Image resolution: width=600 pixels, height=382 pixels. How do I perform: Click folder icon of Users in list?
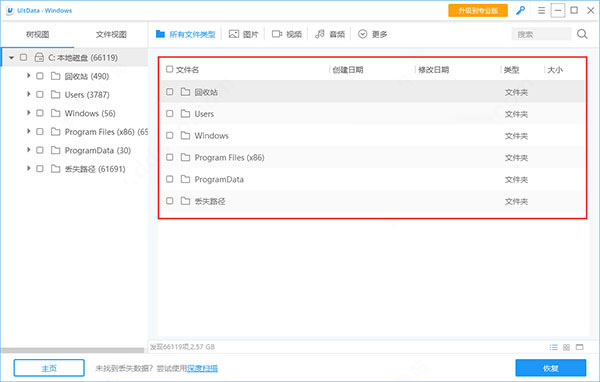[x=185, y=114]
